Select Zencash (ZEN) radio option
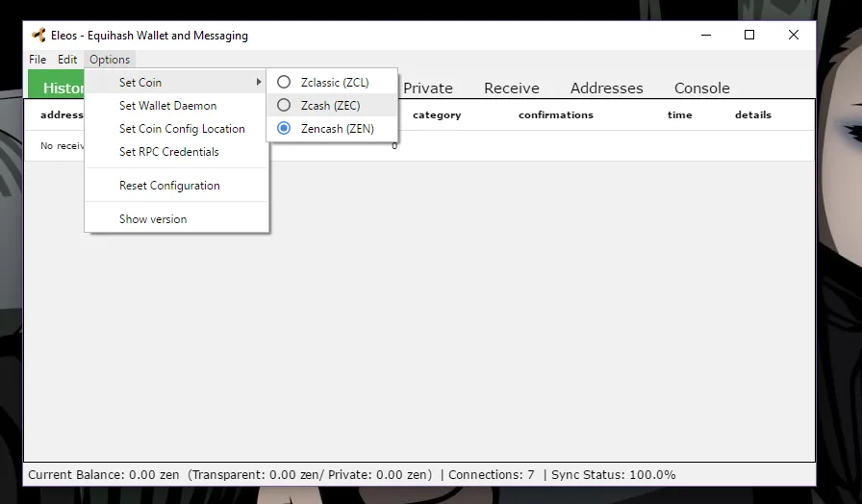 tap(284, 129)
